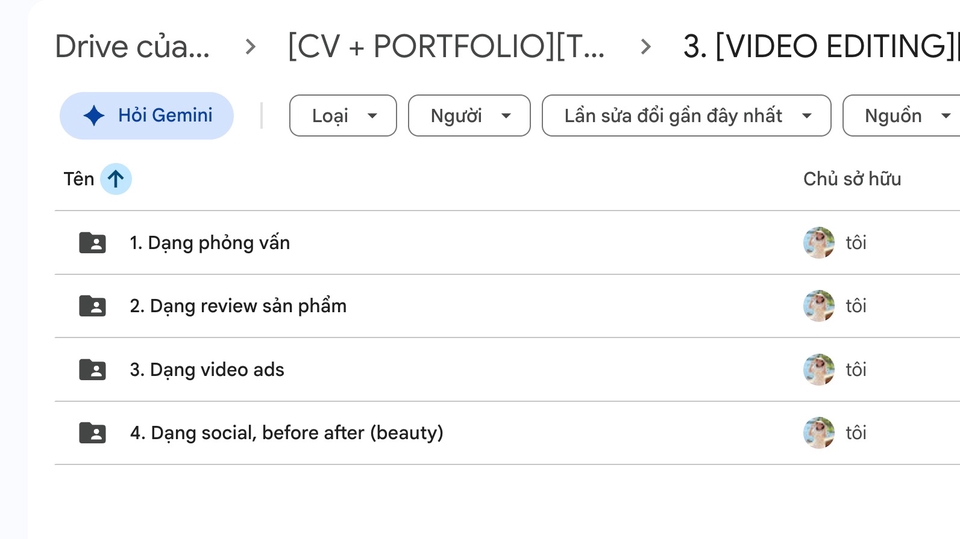Expand the Người filter dropdown
The image size is (960, 539).
pos(469,115)
